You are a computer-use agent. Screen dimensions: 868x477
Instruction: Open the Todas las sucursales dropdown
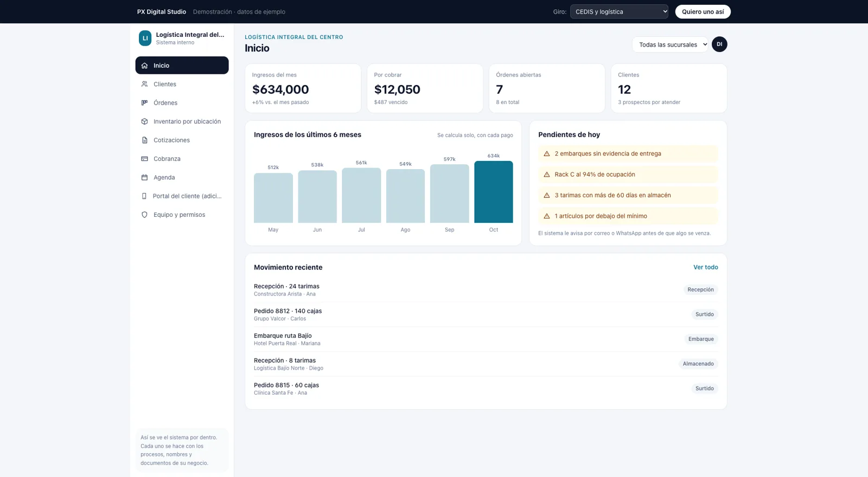pos(671,44)
